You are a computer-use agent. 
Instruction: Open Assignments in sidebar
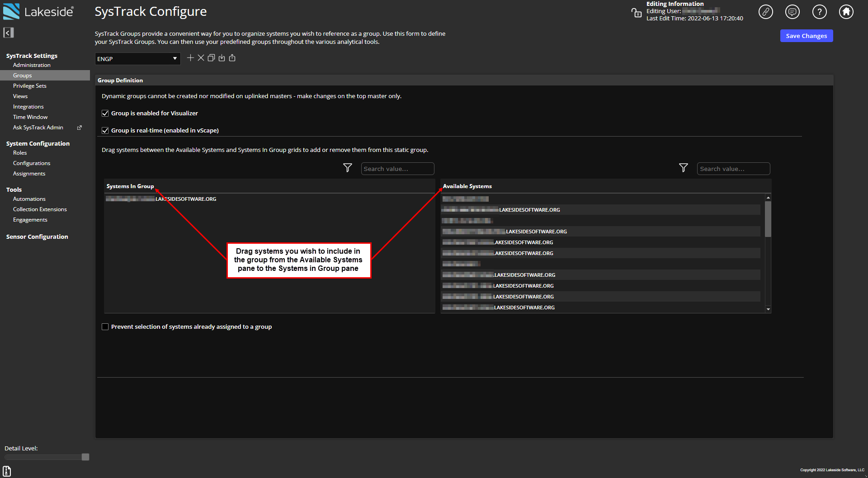29,174
